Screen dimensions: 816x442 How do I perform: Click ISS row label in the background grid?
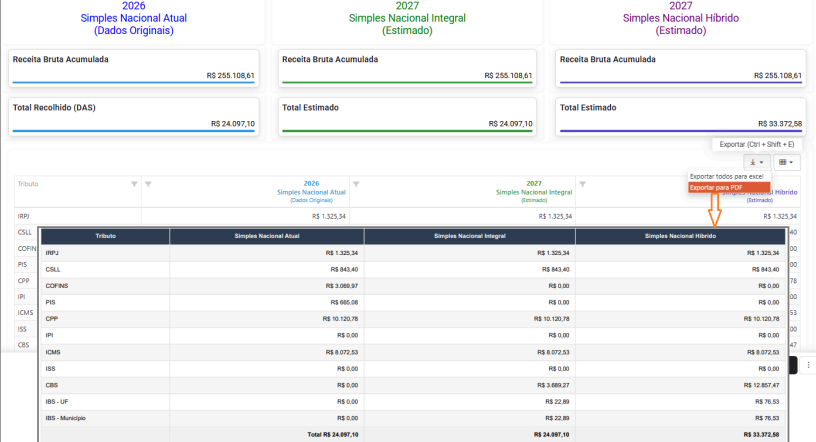22,329
